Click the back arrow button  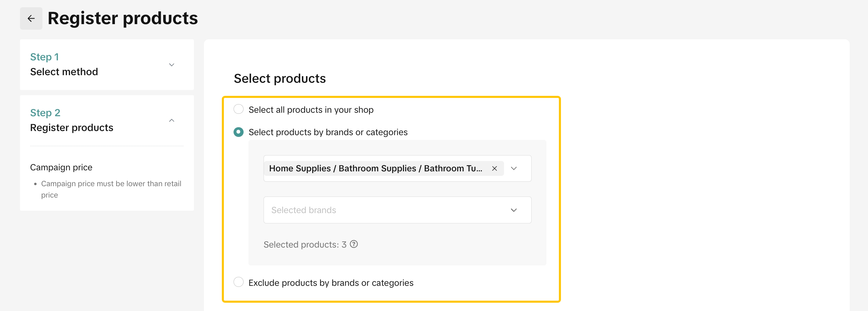31,19
